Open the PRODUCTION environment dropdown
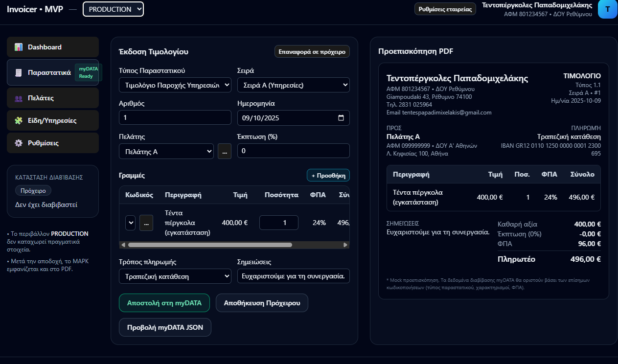 pos(113,9)
